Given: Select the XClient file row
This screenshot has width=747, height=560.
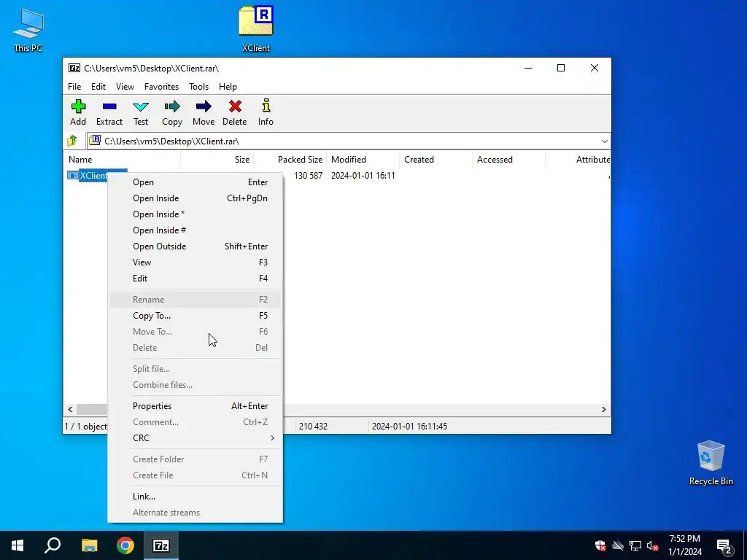Looking at the screenshot, I should pos(336,175).
